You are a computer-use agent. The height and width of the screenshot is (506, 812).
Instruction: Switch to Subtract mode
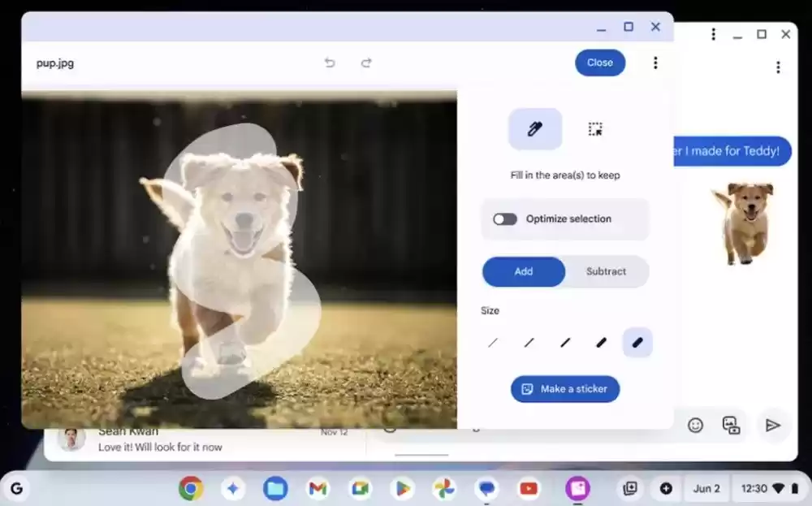[x=607, y=271]
